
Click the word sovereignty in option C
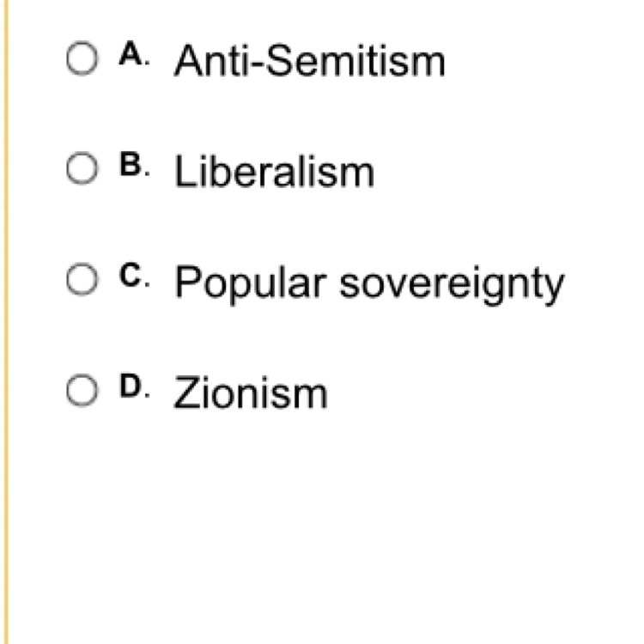coord(453,285)
